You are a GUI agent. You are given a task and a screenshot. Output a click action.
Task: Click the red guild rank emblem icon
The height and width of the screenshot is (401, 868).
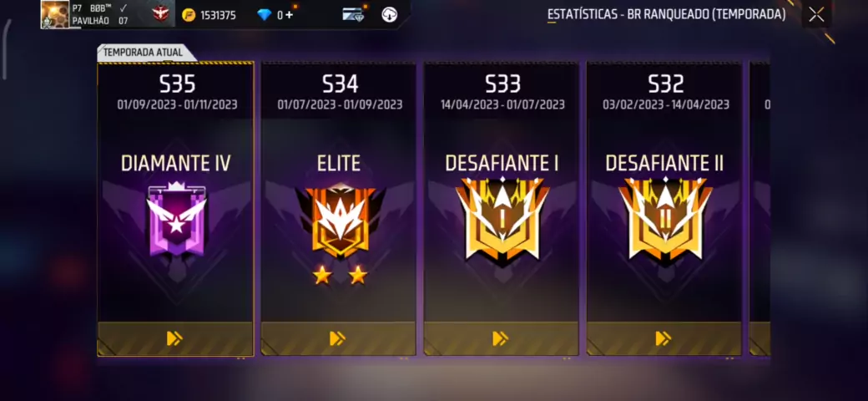click(x=160, y=14)
